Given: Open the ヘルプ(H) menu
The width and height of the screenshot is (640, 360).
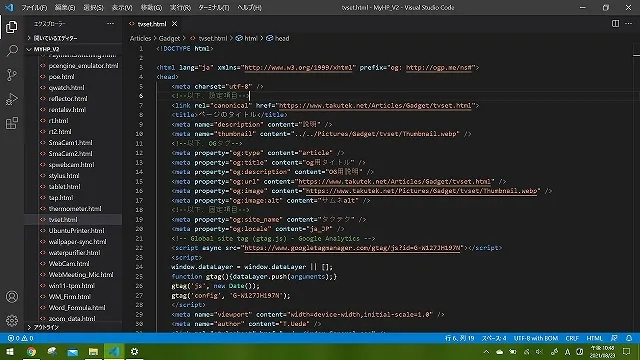Looking at the screenshot, I should (249, 8).
